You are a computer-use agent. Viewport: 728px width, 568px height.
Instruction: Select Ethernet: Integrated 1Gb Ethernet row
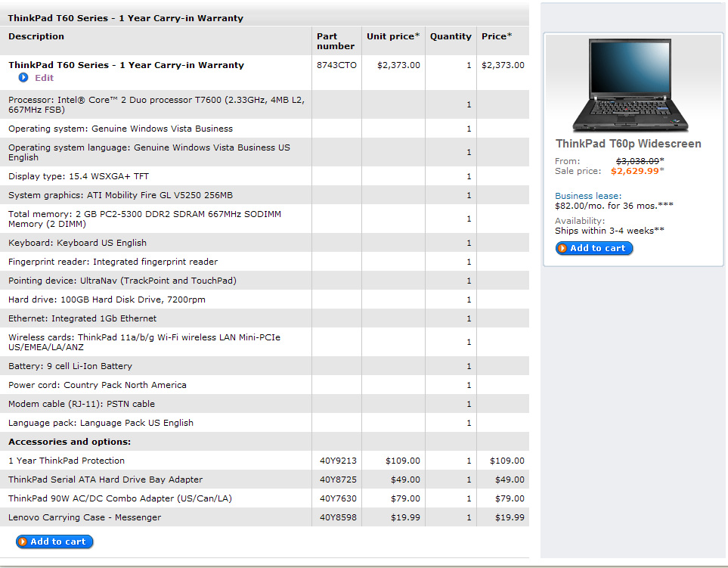pyautogui.click(x=265, y=318)
